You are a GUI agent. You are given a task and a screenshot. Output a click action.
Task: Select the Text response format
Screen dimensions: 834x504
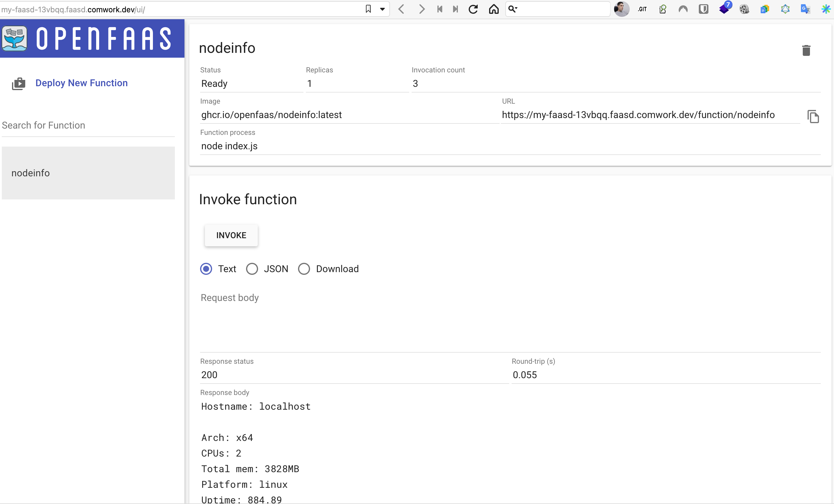click(207, 269)
